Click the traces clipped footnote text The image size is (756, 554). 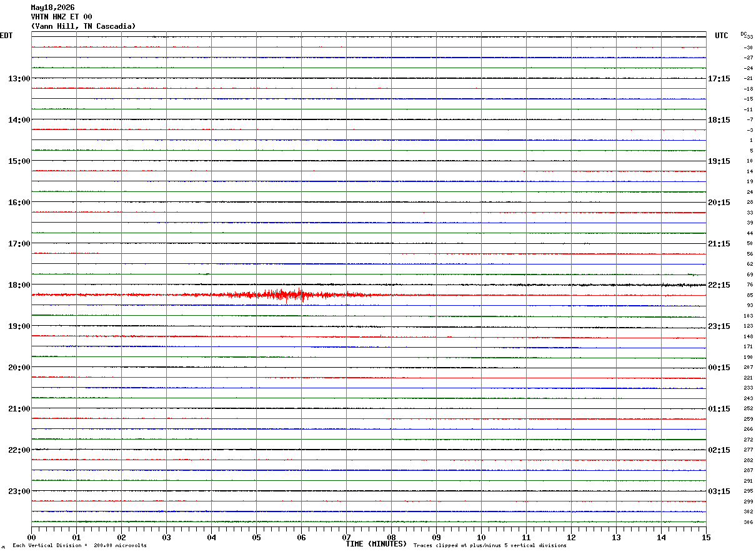click(x=490, y=545)
